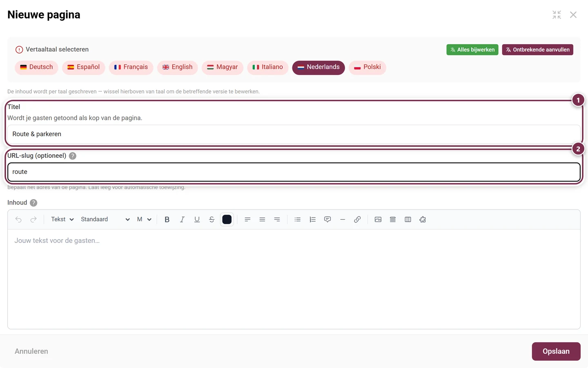Switch to the Italiano language tab
Screen dimensions: 588x368
pyautogui.click(x=268, y=67)
